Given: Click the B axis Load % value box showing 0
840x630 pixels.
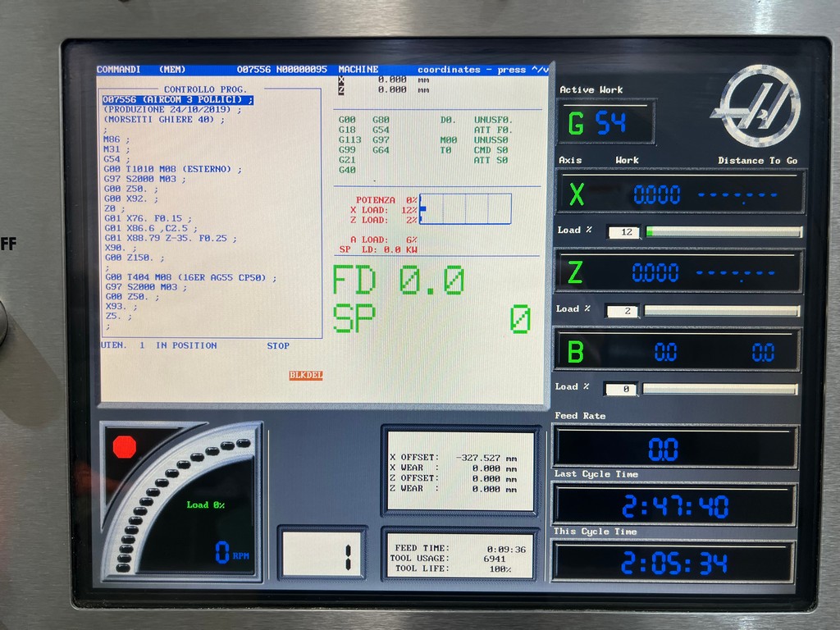Looking at the screenshot, I should coord(620,389).
